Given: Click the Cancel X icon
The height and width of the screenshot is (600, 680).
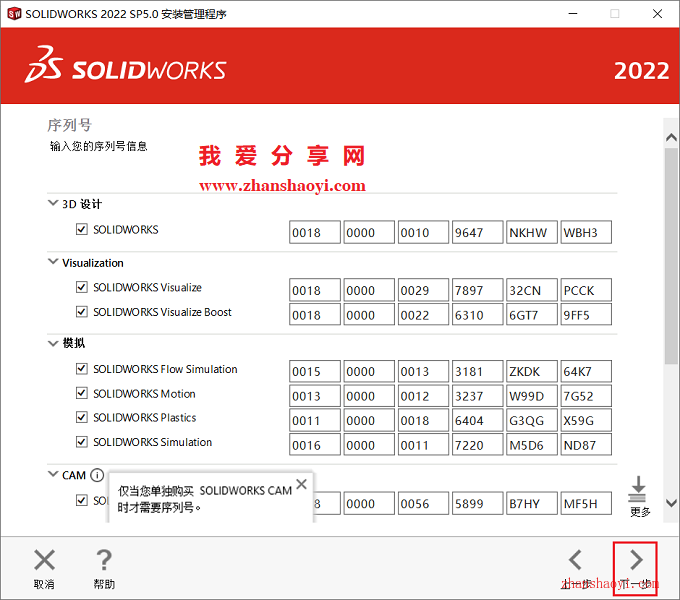Looking at the screenshot, I should [x=44, y=560].
